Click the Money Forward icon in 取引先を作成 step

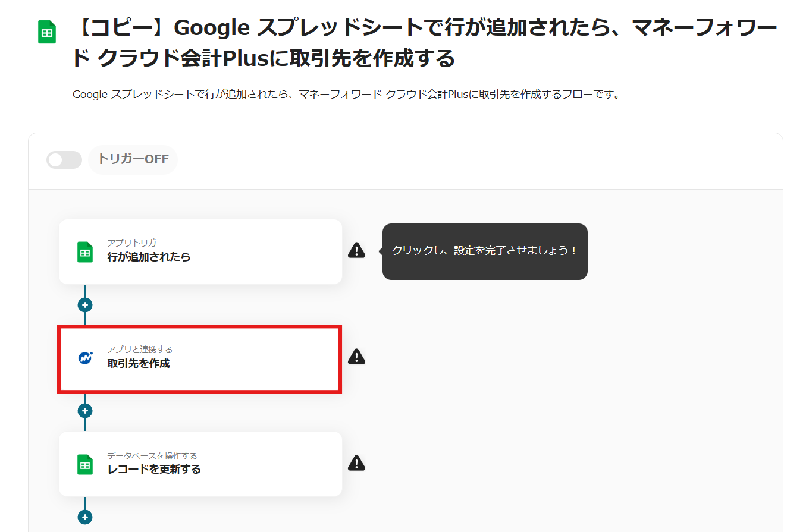coord(86,358)
